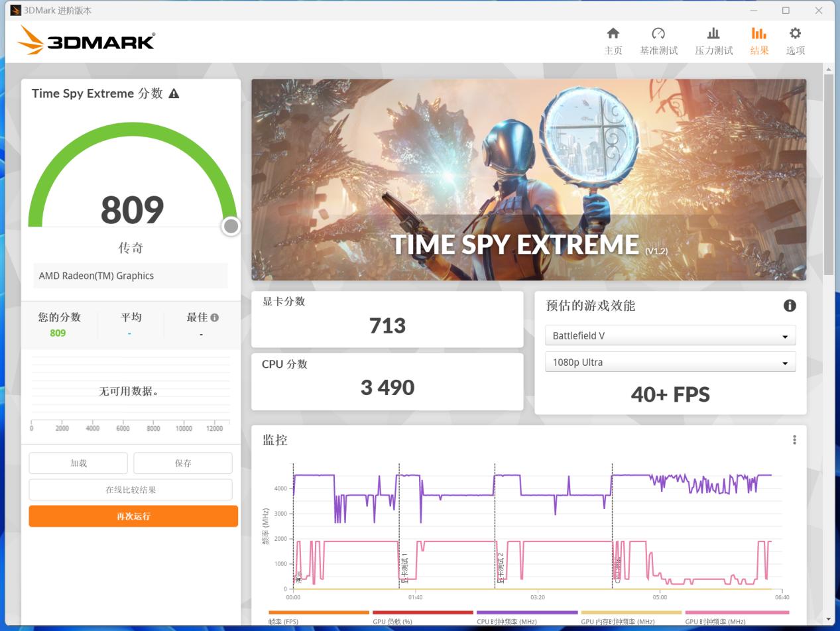Screen dimensions: 840x631
Task: Open the three-dot menu in the 监控 panel
Action: [x=794, y=440]
